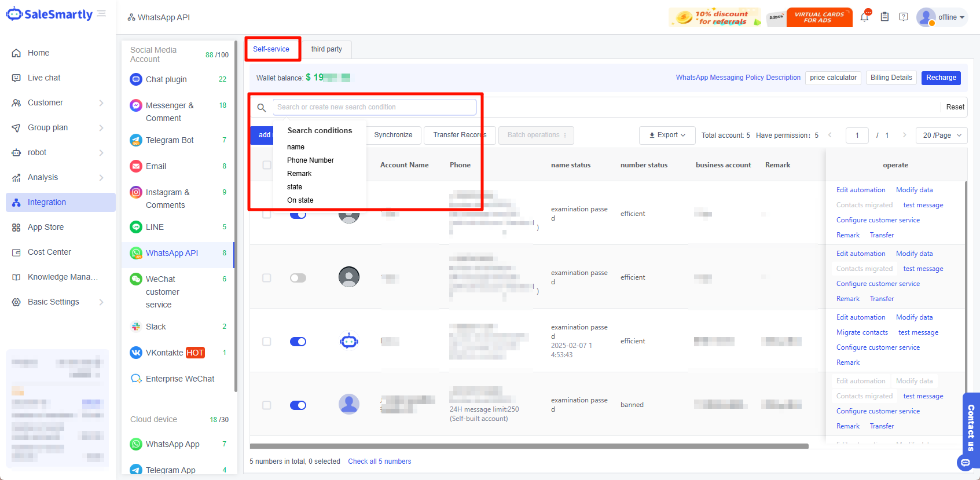The height and width of the screenshot is (480, 980).
Task: Open the Slack channel entry
Action: [x=156, y=327]
